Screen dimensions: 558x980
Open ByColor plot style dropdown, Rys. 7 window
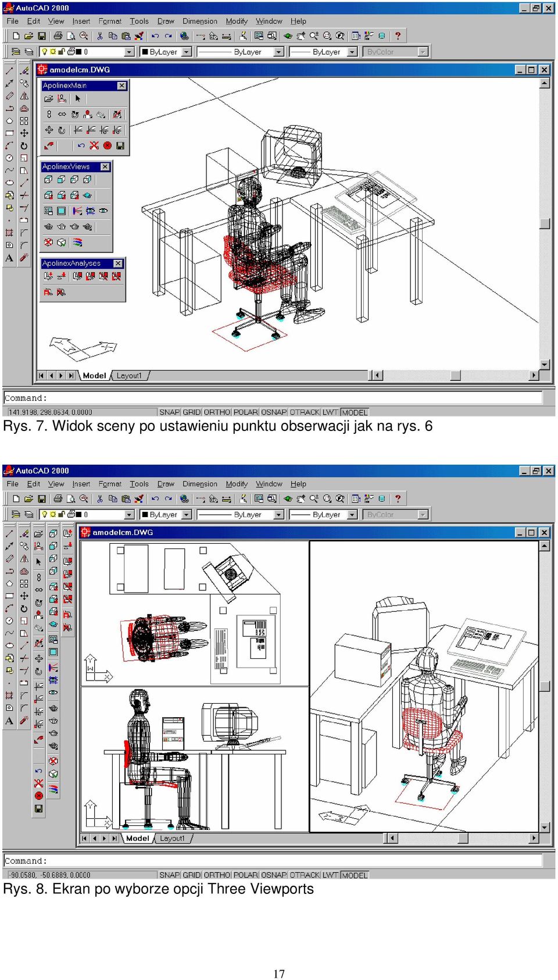pyautogui.click(x=423, y=52)
